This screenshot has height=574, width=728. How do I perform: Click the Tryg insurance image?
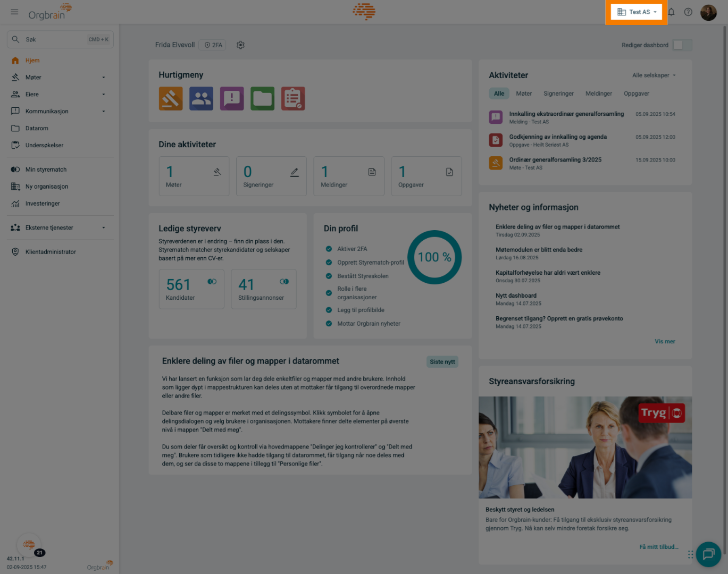point(585,448)
